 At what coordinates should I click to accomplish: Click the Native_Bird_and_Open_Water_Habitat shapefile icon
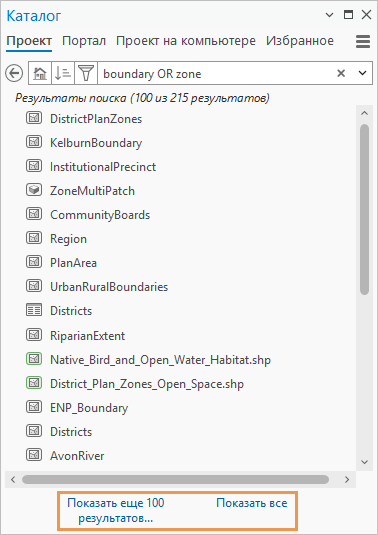point(34,359)
